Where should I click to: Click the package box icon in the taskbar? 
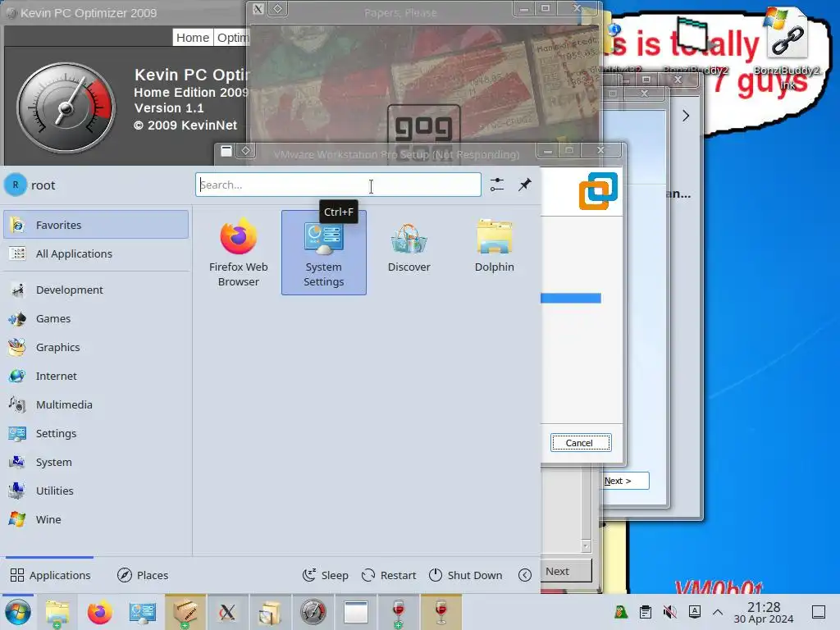click(x=185, y=612)
